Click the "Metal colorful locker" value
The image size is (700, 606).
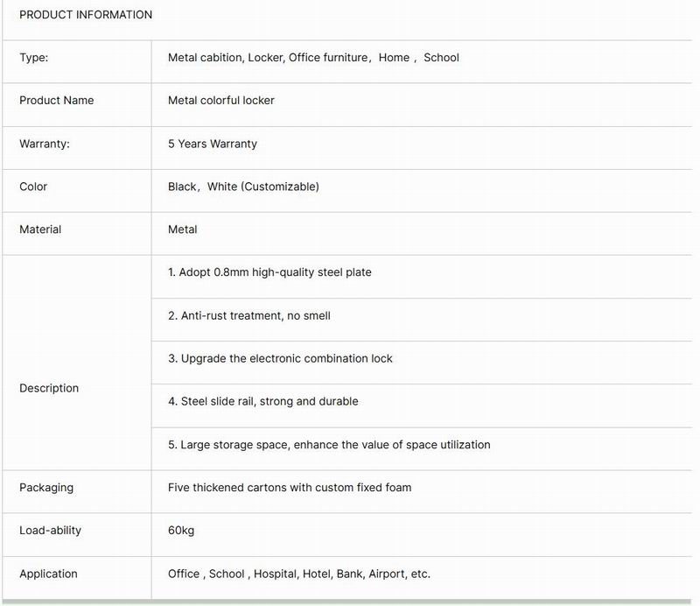[x=221, y=101]
